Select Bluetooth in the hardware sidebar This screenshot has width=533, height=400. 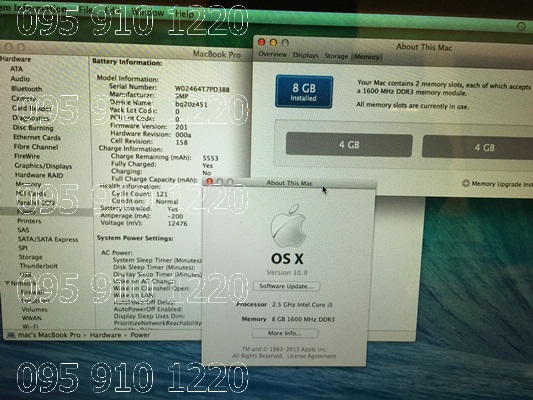27,89
